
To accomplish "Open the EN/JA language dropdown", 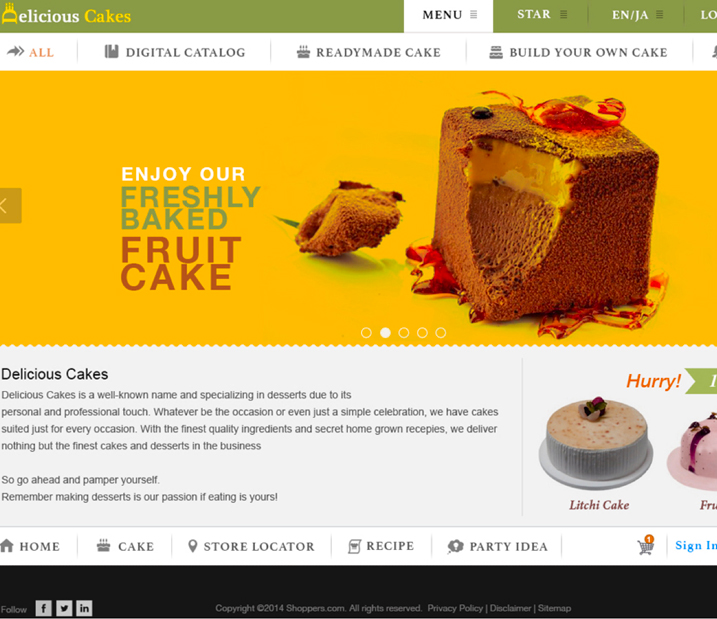I will point(637,15).
